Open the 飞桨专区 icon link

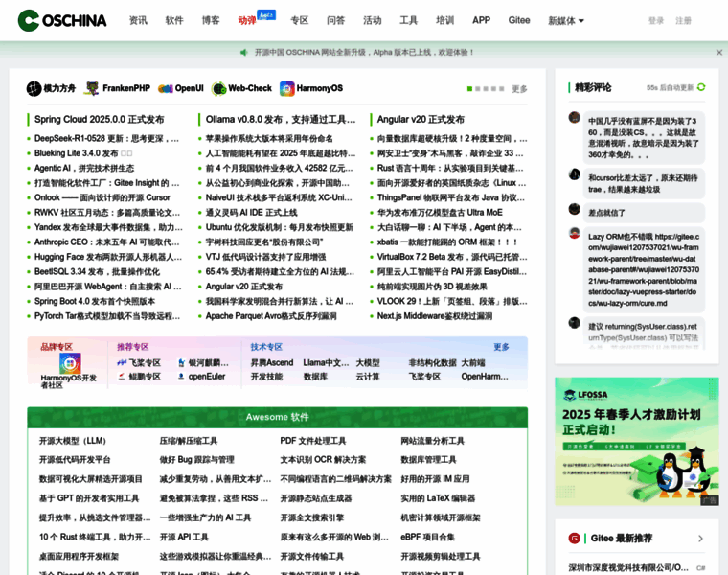[x=122, y=363]
